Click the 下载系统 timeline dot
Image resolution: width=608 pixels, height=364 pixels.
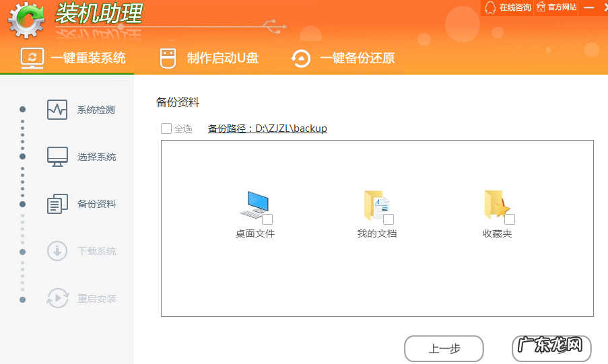pos(22,252)
